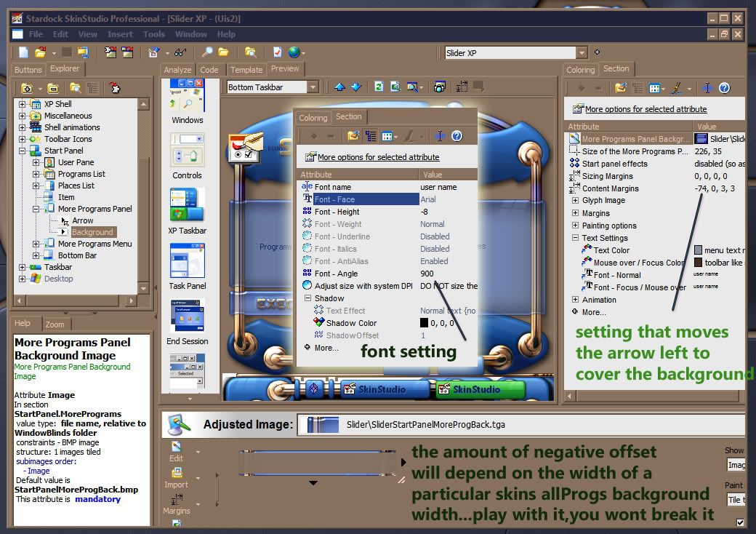Open the Window menu

tap(191, 34)
